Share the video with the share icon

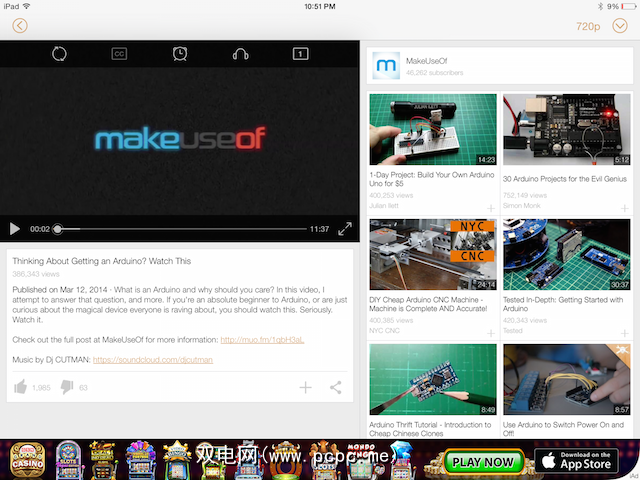336,387
